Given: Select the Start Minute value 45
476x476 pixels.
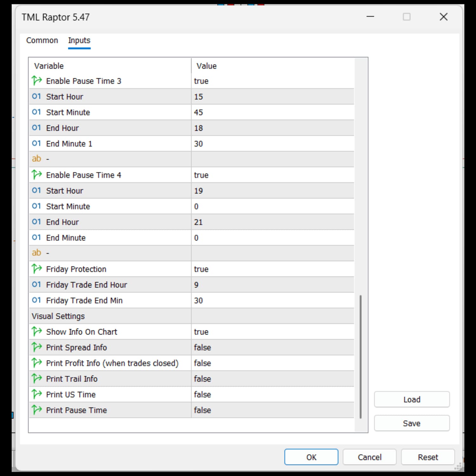Looking at the screenshot, I should pyautogui.click(x=198, y=112).
